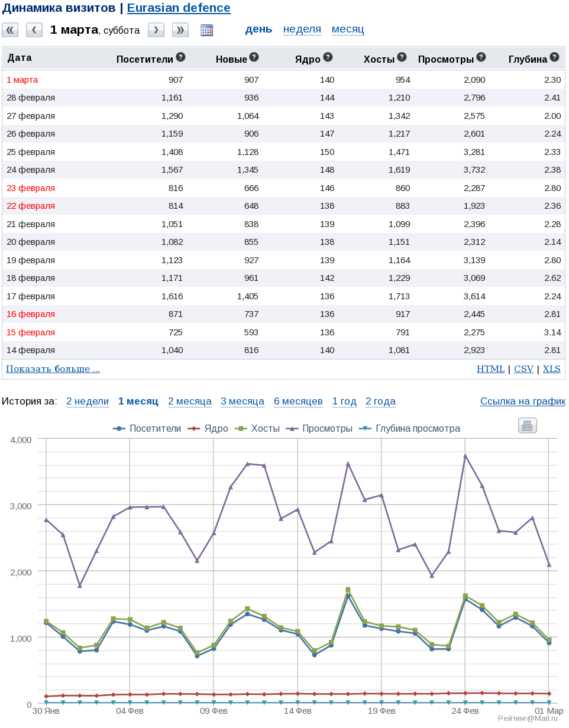Image resolution: width=569 pixels, height=728 pixels.
Task: Click the Хосты peak point on 17 February
Action: tap(348, 590)
